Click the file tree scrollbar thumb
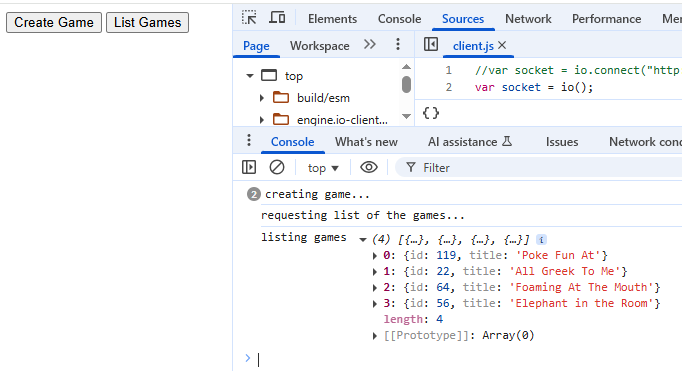 click(406, 84)
